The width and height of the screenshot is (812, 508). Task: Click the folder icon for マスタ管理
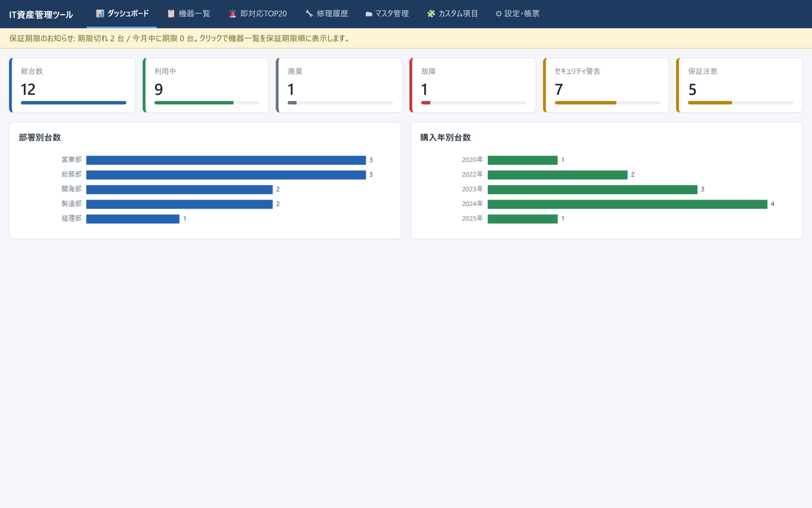pyautogui.click(x=369, y=14)
